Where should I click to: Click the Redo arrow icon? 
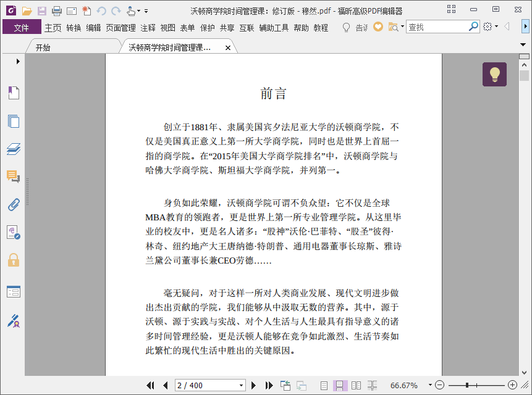coord(116,11)
